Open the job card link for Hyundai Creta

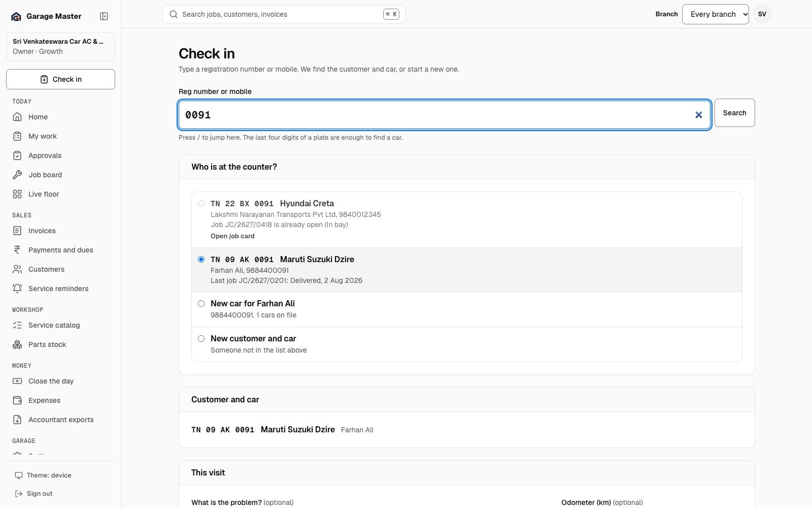click(x=232, y=236)
